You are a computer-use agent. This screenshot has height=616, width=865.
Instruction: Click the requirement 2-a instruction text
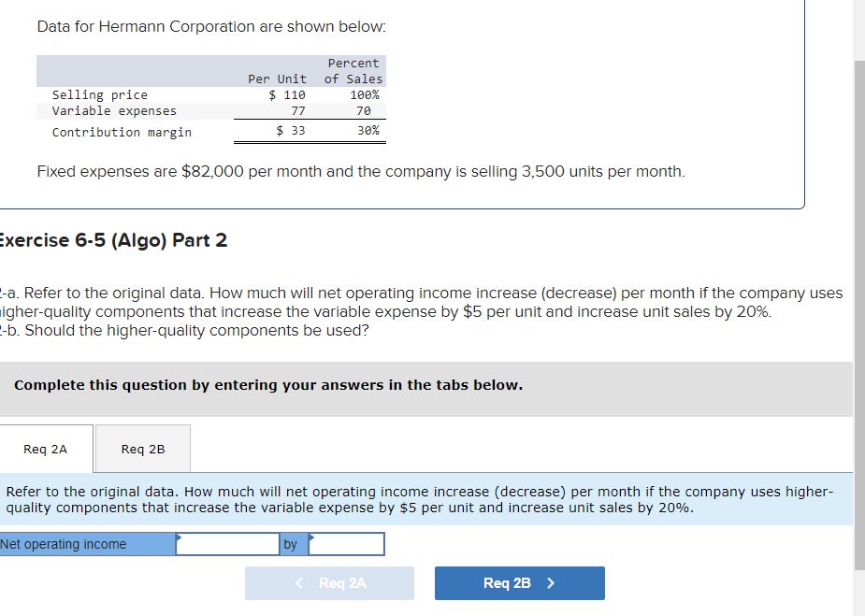point(421,301)
